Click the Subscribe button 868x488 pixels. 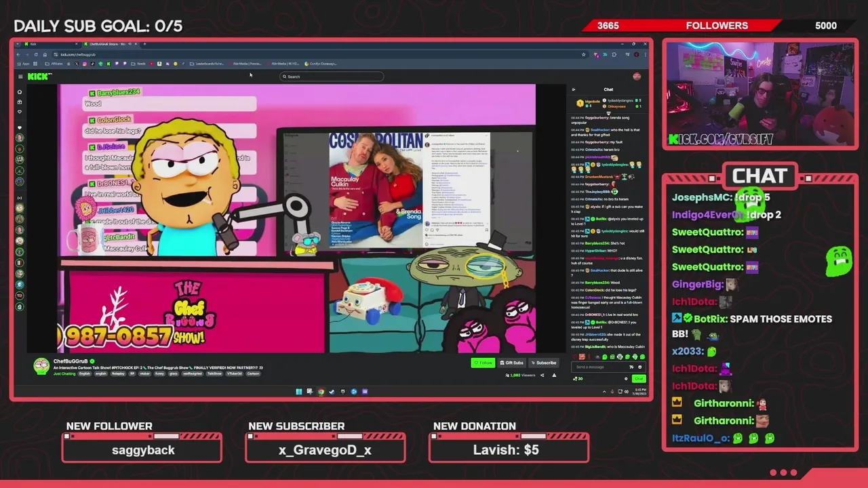pos(544,363)
